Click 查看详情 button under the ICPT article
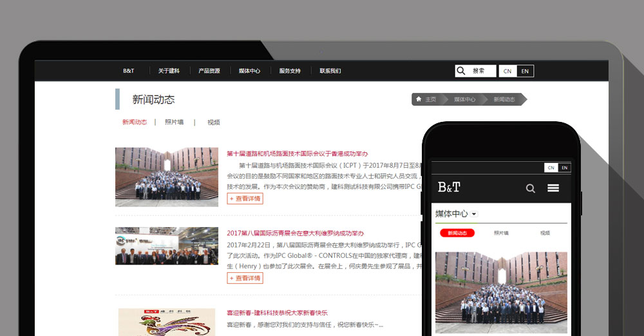 click(245, 199)
